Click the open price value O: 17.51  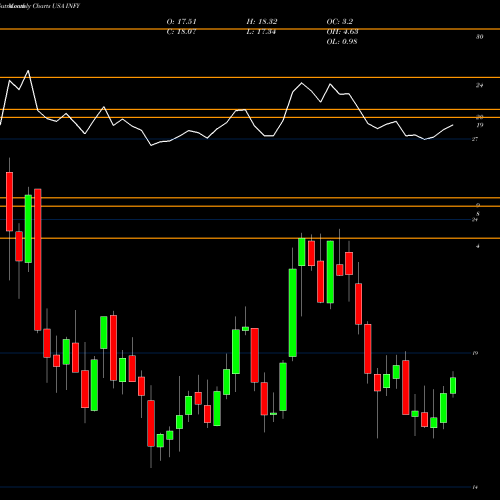click(181, 22)
